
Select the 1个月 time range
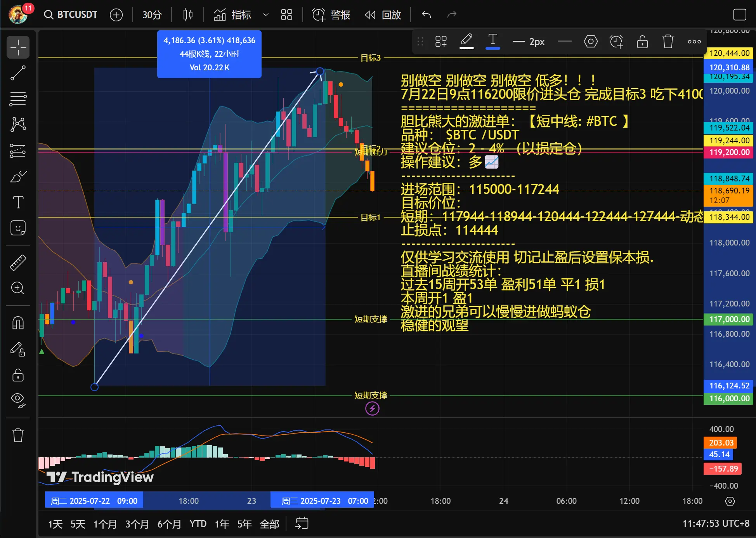point(105,524)
